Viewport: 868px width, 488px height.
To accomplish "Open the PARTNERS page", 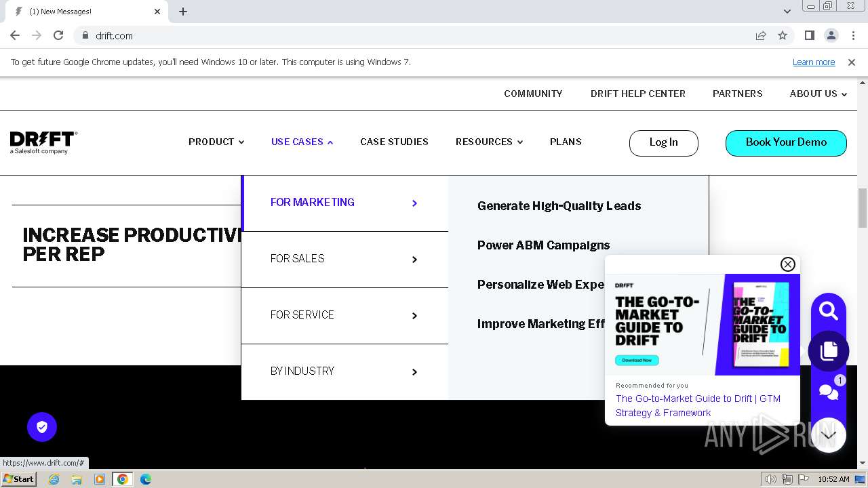I will point(737,94).
